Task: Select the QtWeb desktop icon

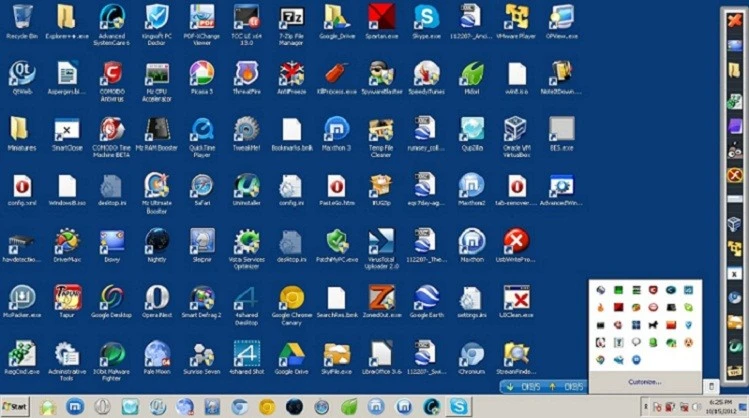Action: pos(21,77)
